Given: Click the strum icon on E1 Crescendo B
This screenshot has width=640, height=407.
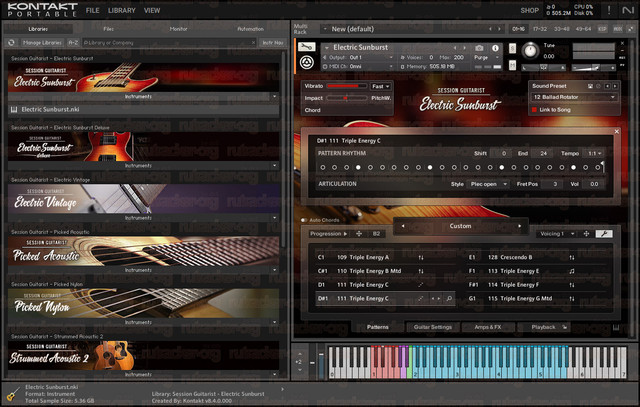Looking at the screenshot, I should pyautogui.click(x=572, y=258).
